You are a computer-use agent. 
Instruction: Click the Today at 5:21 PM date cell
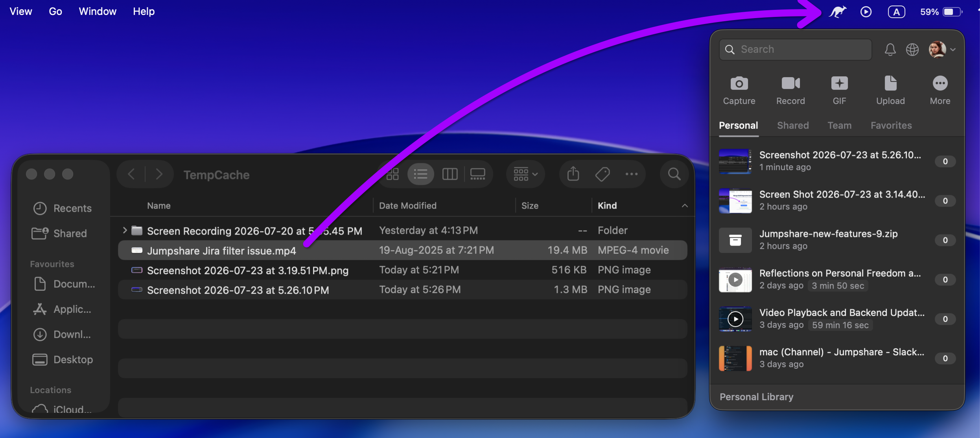point(419,270)
